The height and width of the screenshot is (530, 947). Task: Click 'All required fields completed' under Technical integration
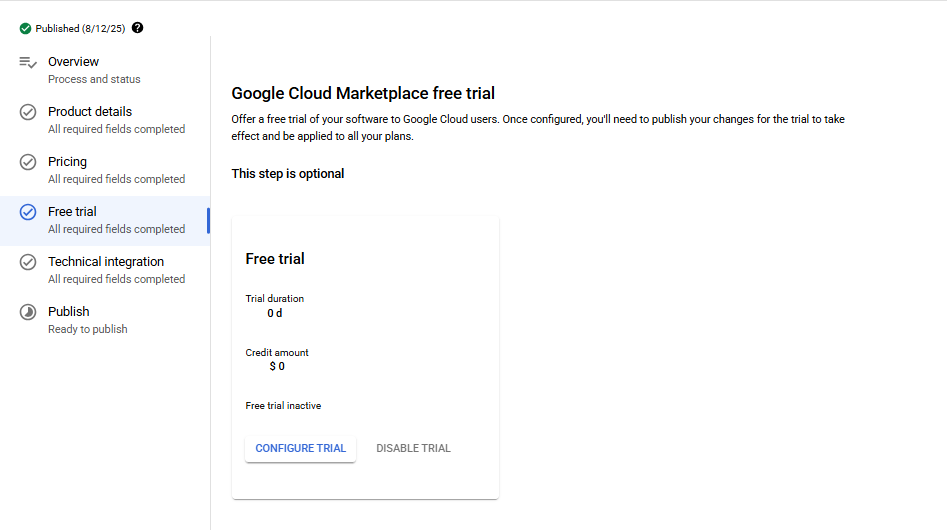coord(117,279)
